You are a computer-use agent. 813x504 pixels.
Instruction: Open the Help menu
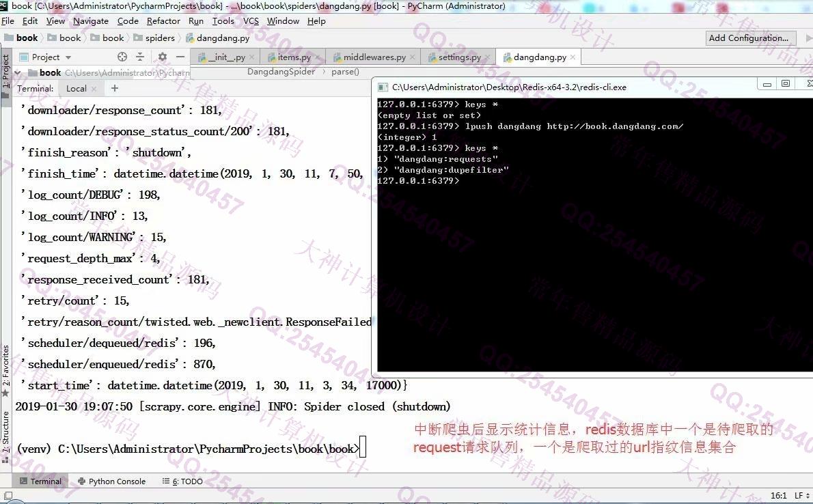tap(316, 20)
